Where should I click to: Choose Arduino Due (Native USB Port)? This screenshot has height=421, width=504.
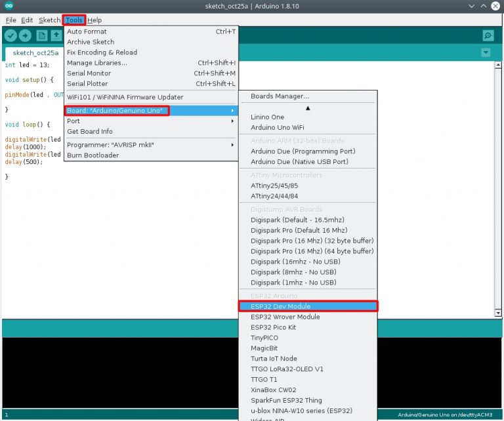pos(308,161)
